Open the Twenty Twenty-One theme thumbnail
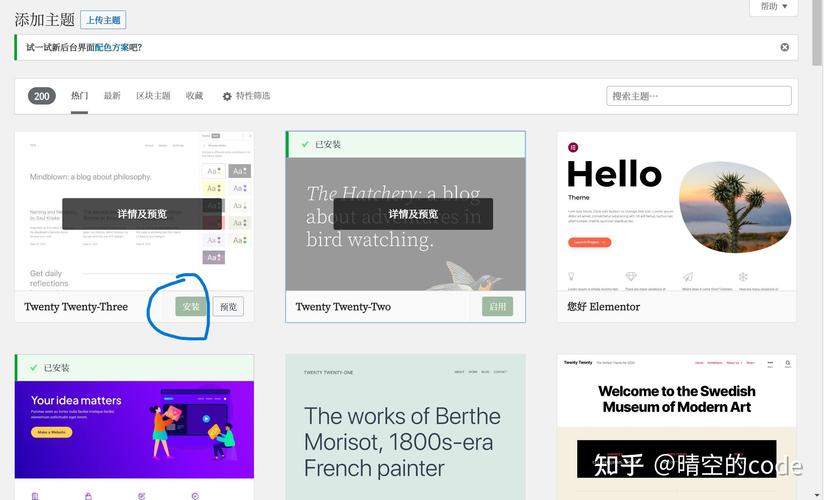Screen dimensions: 824x500 [x=405, y=427]
